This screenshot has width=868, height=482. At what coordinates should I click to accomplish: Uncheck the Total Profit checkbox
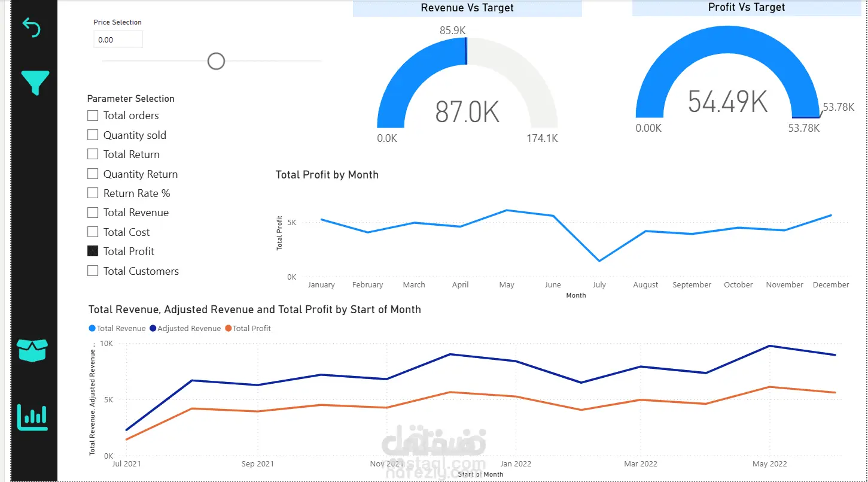[x=93, y=251]
